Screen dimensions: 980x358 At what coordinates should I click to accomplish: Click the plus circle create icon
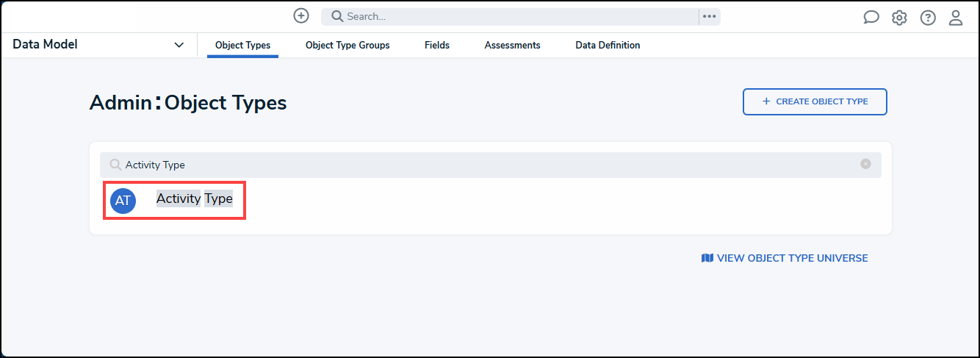(x=300, y=16)
